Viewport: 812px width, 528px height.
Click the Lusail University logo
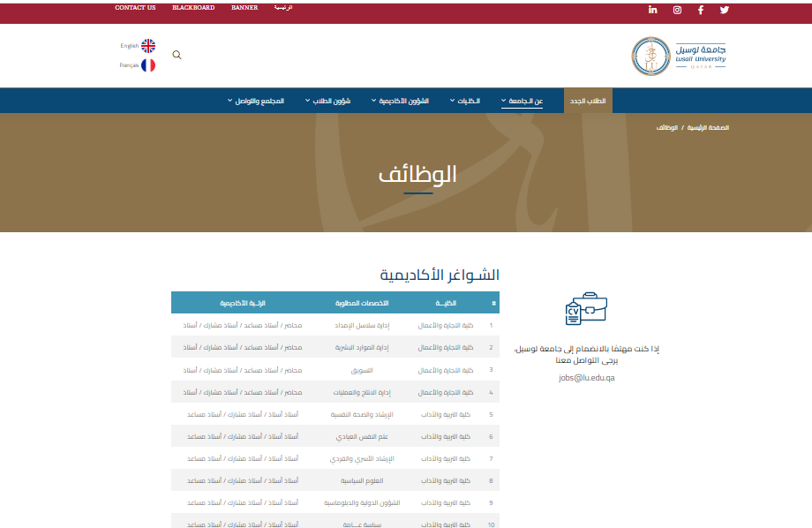click(680, 56)
